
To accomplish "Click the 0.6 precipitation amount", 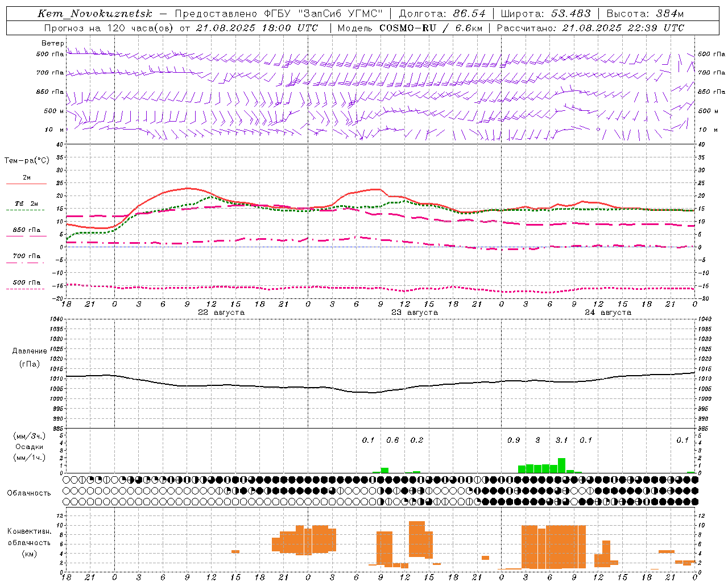I will [x=392, y=440].
